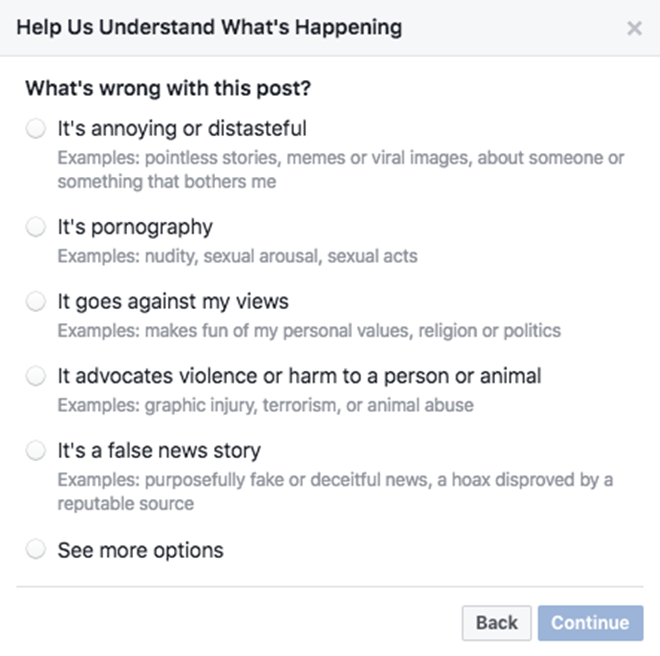This screenshot has height=656, width=660.
Task: Select the "It's annoying or distasteful" radio button
Action: click(x=36, y=129)
